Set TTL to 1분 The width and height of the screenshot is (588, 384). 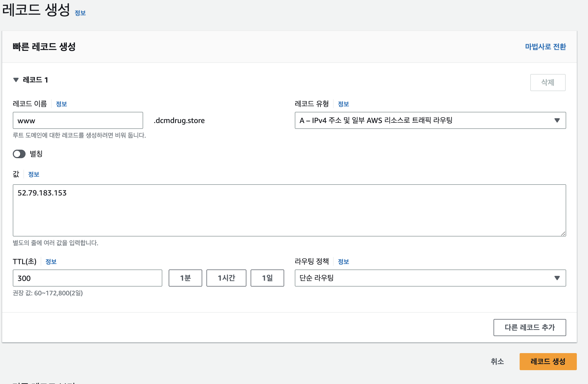point(185,278)
